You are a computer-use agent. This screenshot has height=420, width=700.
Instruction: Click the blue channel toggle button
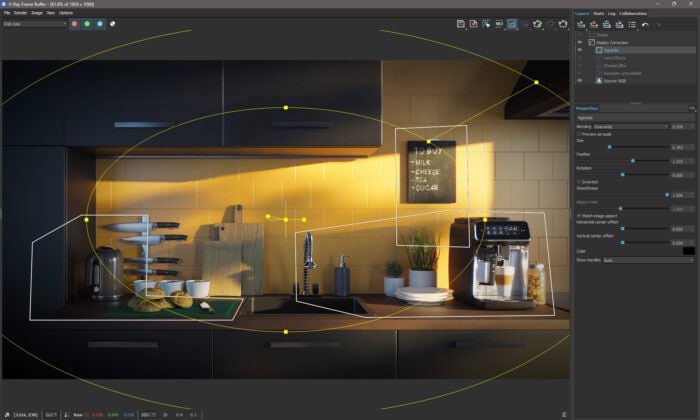[x=99, y=23]
